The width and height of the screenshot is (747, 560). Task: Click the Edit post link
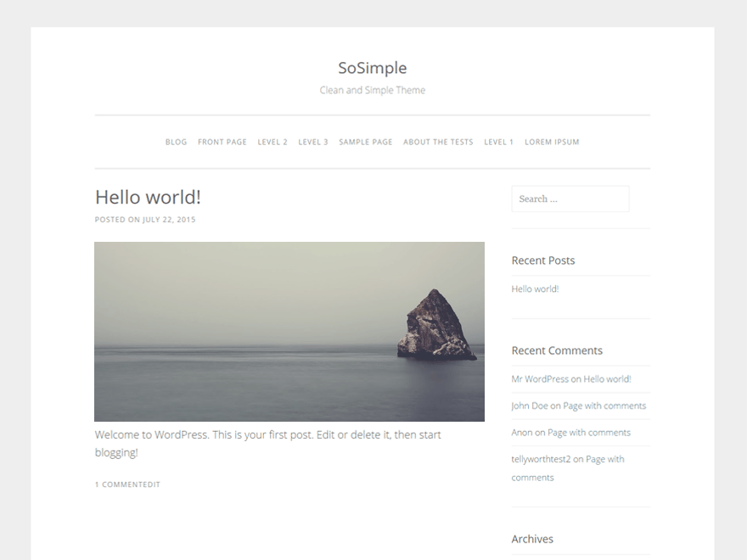(151, 484)
